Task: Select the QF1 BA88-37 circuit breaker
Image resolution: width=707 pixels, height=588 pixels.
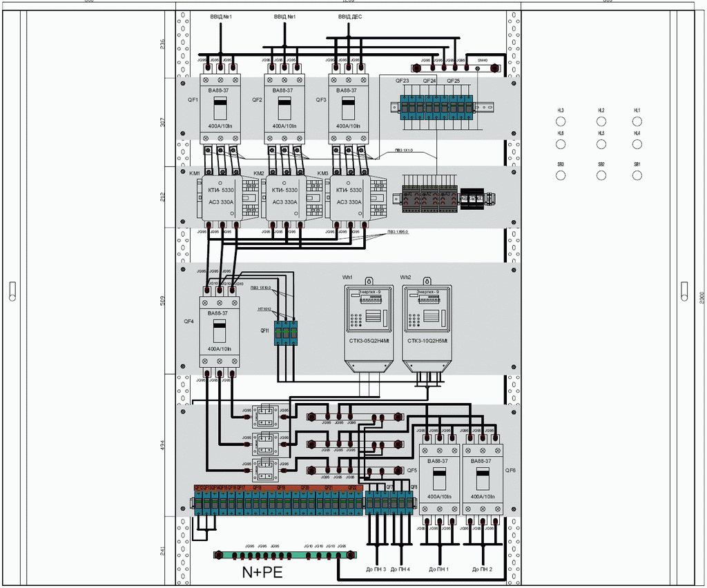Action: [220, 109]
